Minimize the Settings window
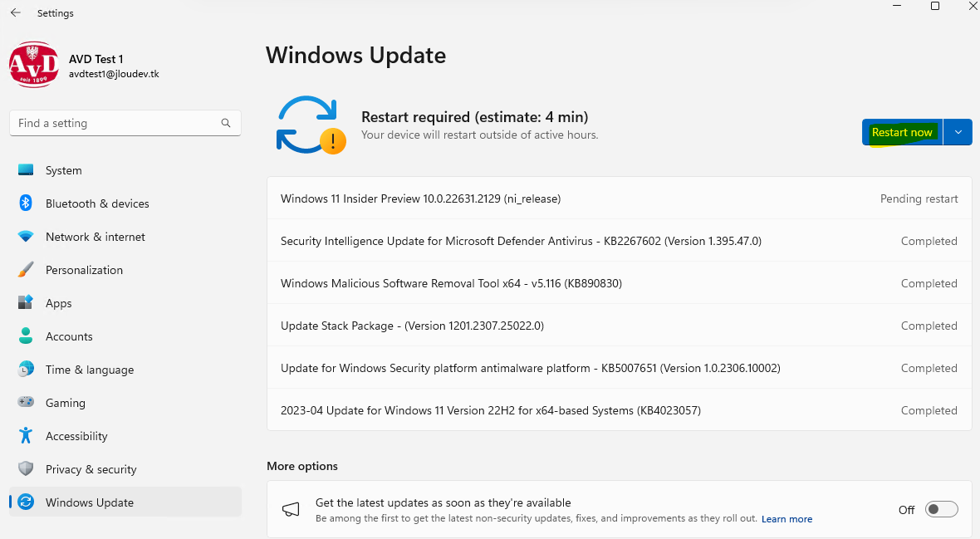 pyautogui.click(x=897, y=7)
